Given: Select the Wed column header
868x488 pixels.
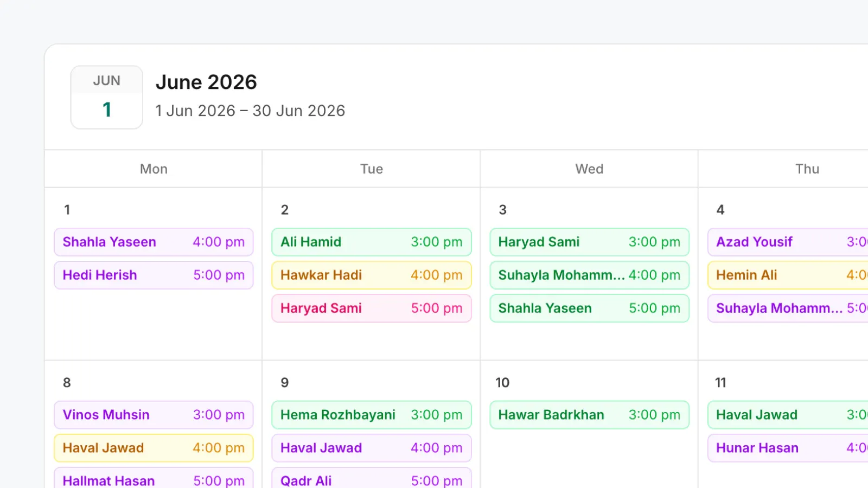Looking at the screenshot, I should (x=589, y=169).
